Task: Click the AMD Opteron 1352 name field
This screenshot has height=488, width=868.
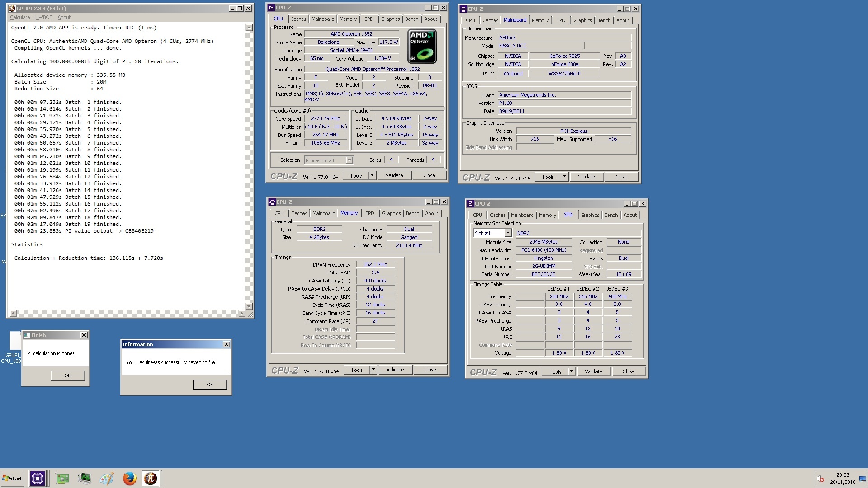Action: 351,34
